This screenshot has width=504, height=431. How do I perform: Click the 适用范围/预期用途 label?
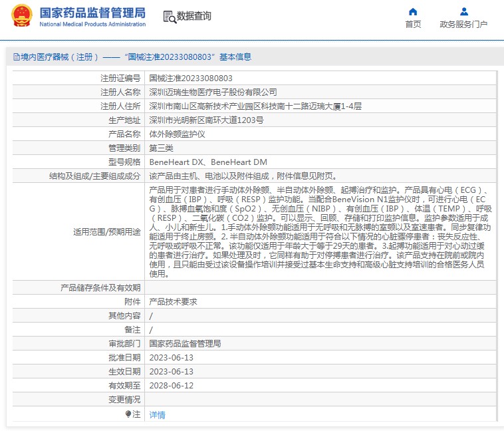pyautogui.click(x=107, y=231)
